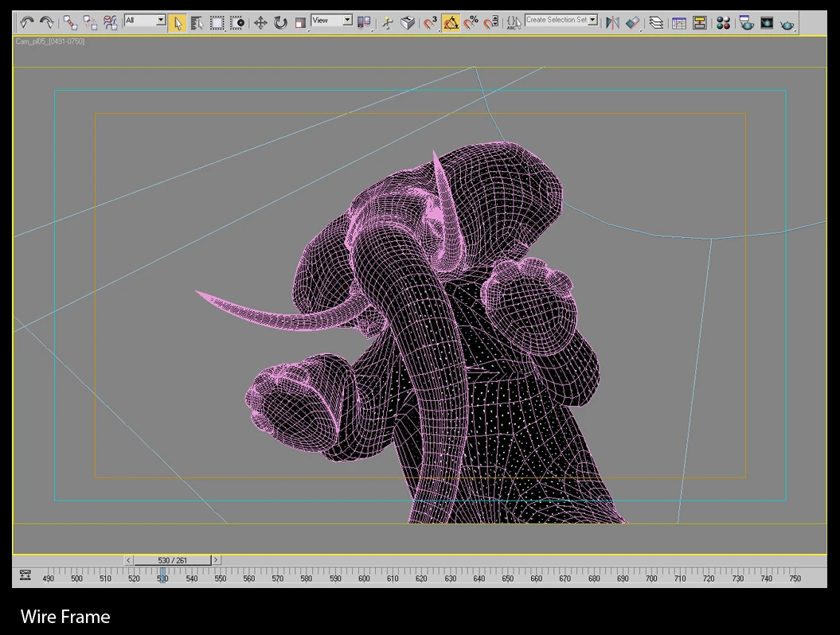Click the viewport label 'Cam_pl05_[0491-0750]'
The image size is (840, 635).
pyautogui.click(x=50, y=41)
